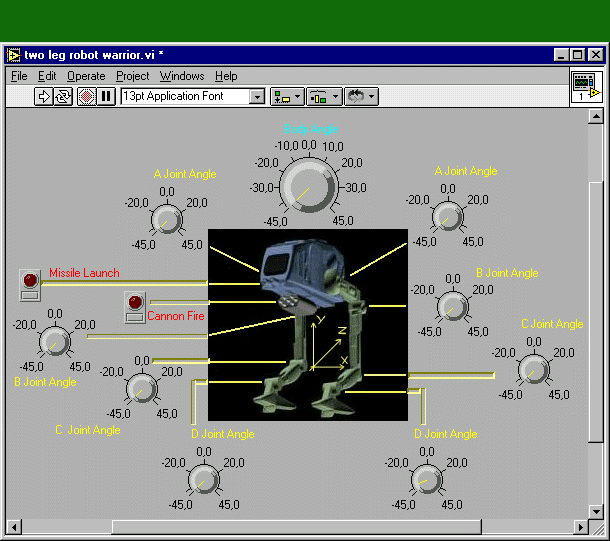610x541 pixels.
Task: Click the VI icon pane at top right
Action: [587, 88]
